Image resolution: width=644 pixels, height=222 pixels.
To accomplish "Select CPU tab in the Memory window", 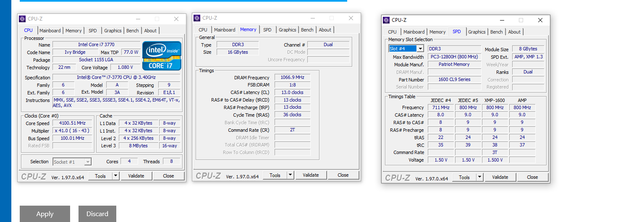I will pyautogui.click(x=203, y=30).
